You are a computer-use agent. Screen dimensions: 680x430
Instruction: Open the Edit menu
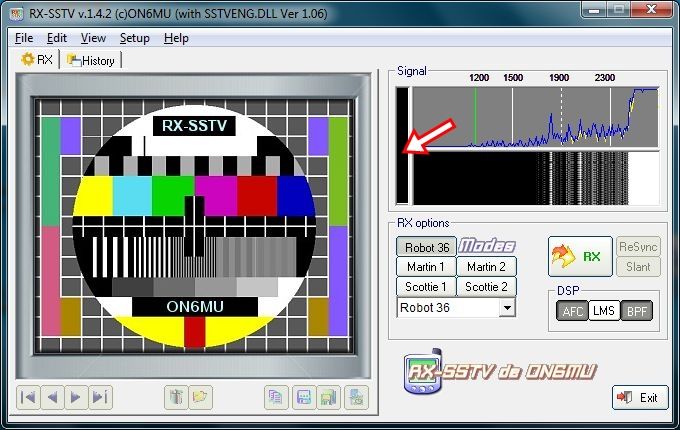coord(57,38)
